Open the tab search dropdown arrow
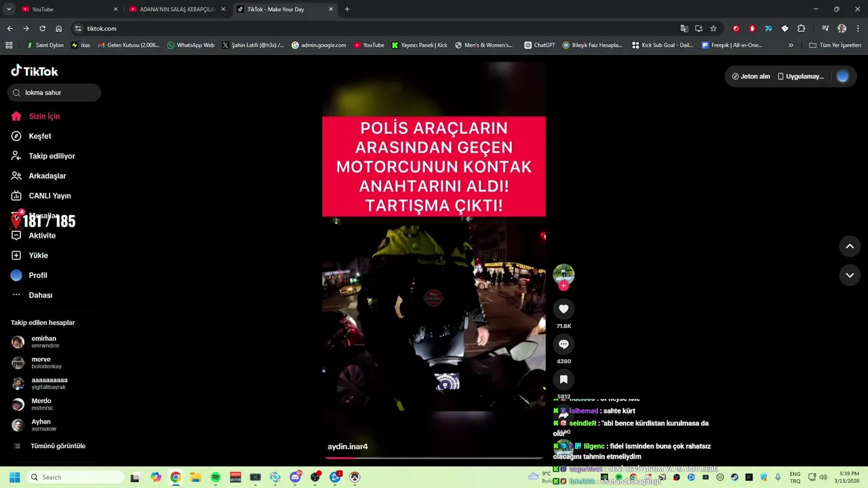The height and width of the screenshot is (488, 868). [x=9, y=9]
